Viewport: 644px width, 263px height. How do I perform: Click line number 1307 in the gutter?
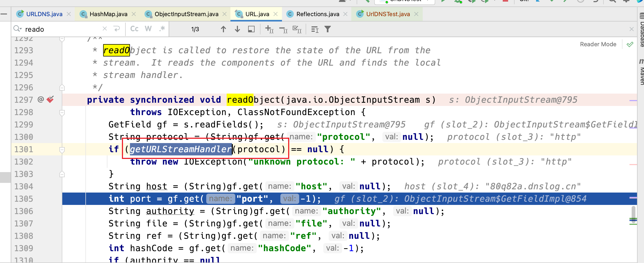point(24,223)
